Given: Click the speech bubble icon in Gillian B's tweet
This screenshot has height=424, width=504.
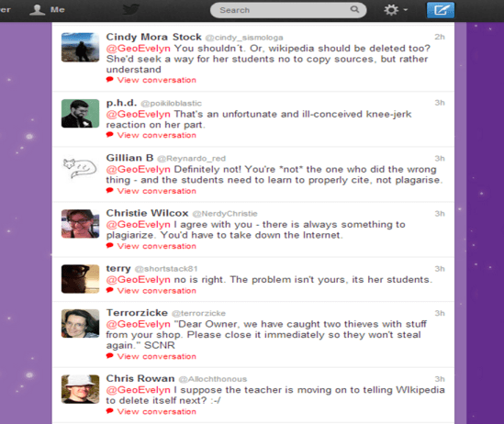Looking at the screenshot, I should [x=110, y=191].
